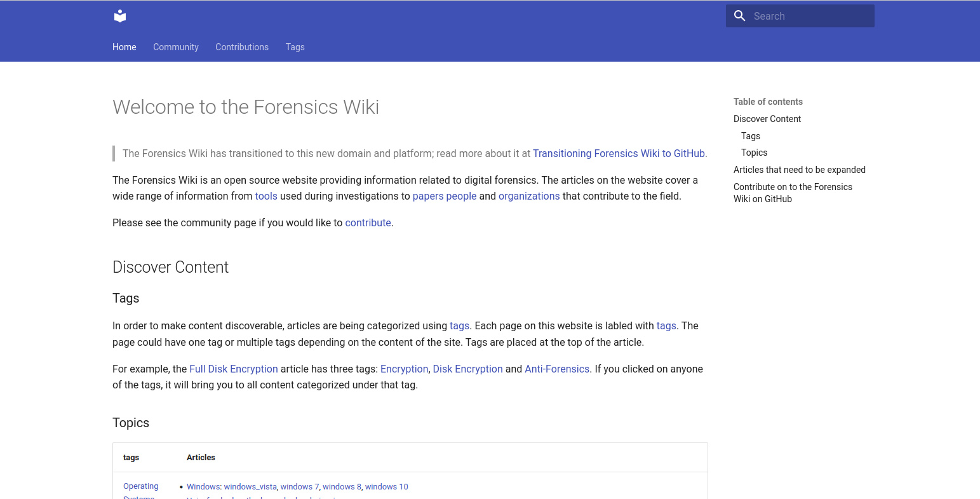Click the contribute link
The height and width of the screenshot is (499, 980).
point(368,222)
